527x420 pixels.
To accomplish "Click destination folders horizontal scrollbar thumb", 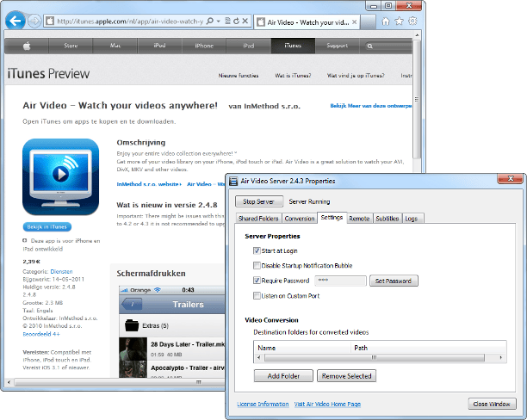I will point(375,357).
